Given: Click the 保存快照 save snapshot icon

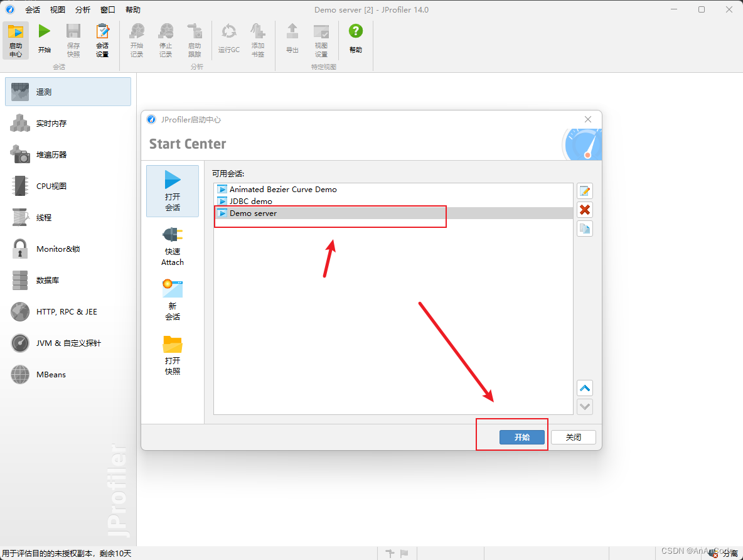Looking at the screenshot, I should click(73, 41).
